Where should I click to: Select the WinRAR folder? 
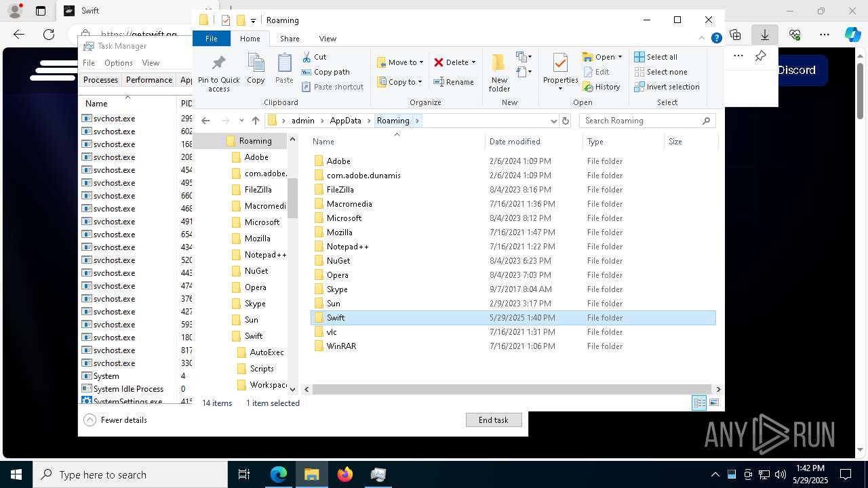point(513,346)
